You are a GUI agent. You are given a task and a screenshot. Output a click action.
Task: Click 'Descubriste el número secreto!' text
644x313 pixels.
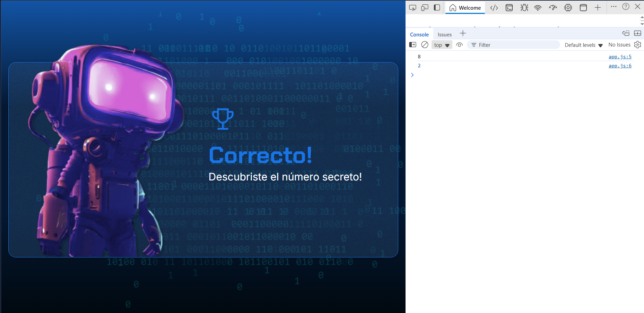[285, 177]
